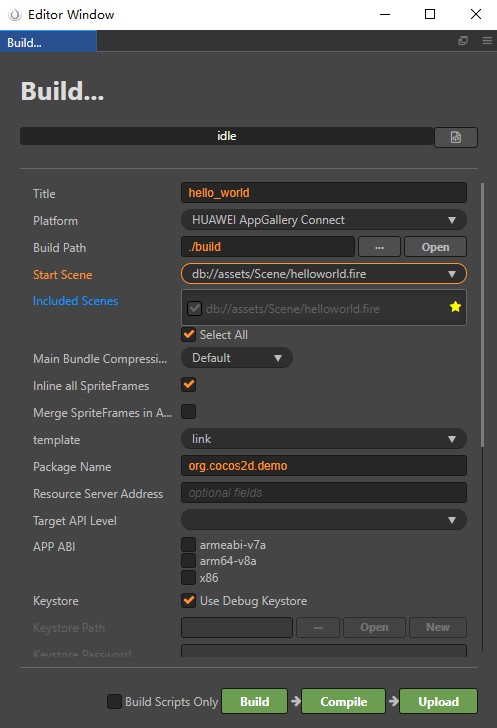The height and width of the screenshot is (728, 497).
Task: Open the template link dropdown
Action: (324, 439)
